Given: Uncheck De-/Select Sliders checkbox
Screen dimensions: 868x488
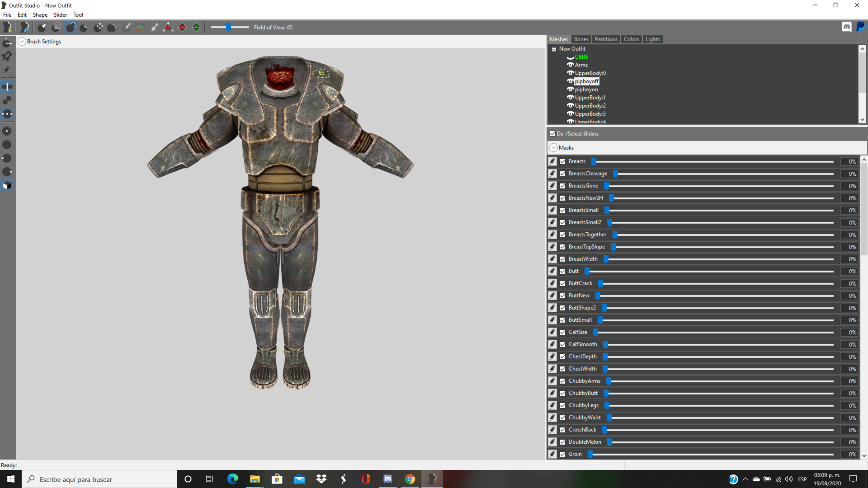Looking at the screenshot, I should tap(552, 134).
